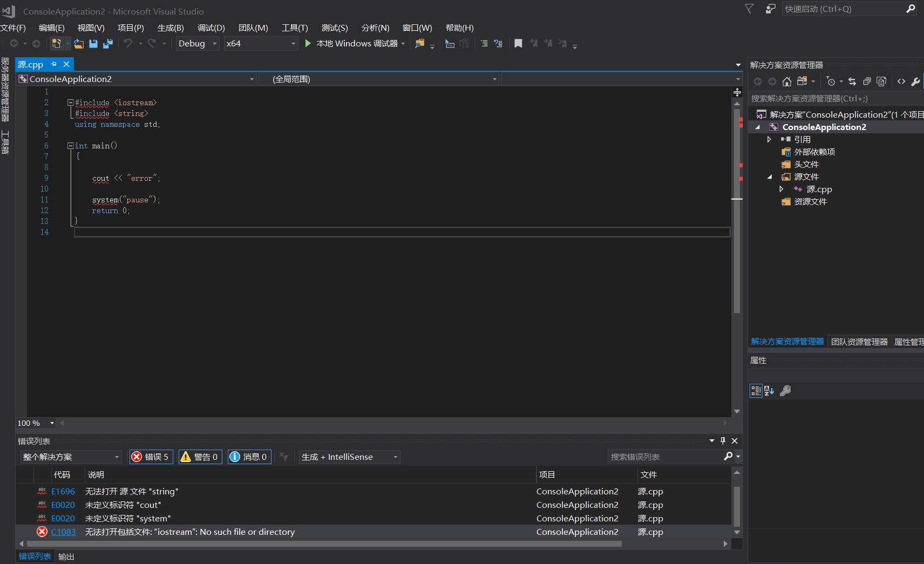Open the 调试(D) menu

[211, 28]
